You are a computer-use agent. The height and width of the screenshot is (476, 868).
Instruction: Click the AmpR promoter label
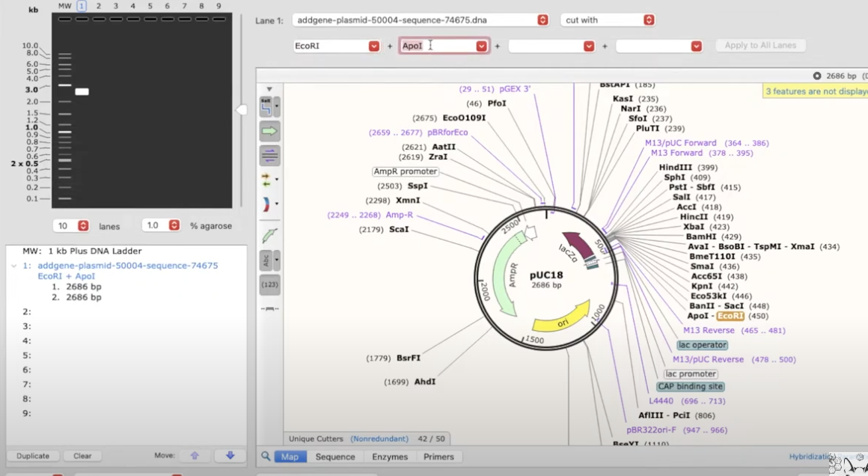click(406, 171)
